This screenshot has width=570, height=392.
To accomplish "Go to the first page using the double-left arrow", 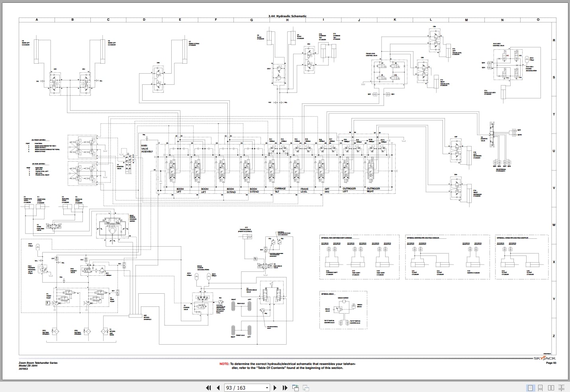I will (x=208, y=388).
